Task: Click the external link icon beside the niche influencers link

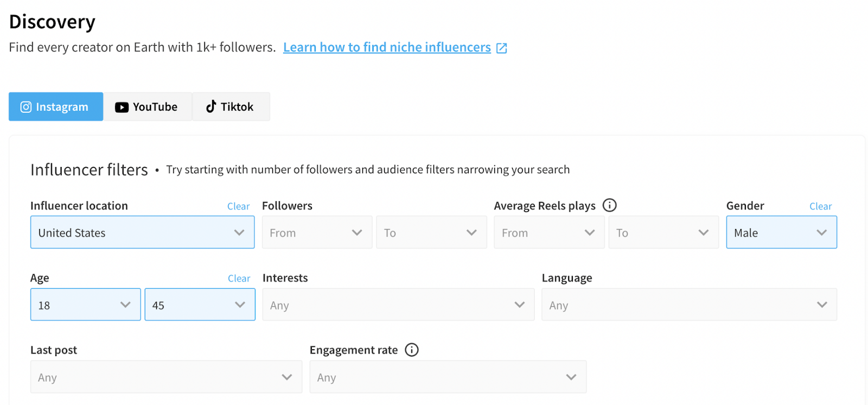Action: pos(502,48)
